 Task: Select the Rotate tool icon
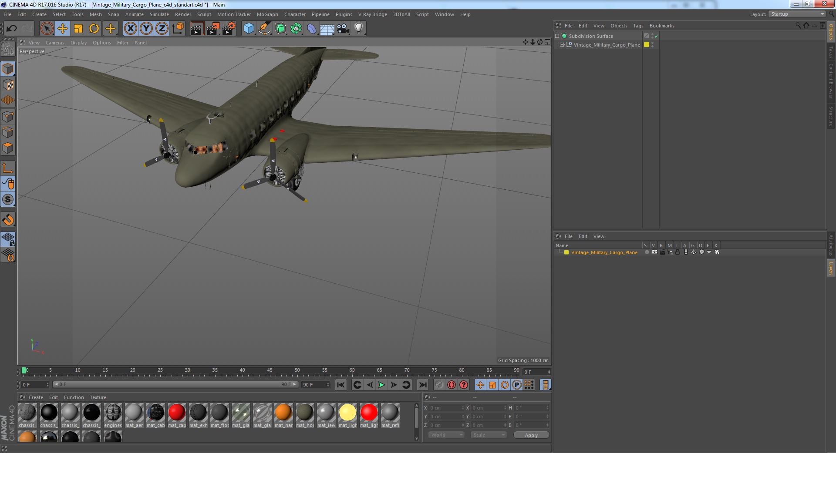94,29
